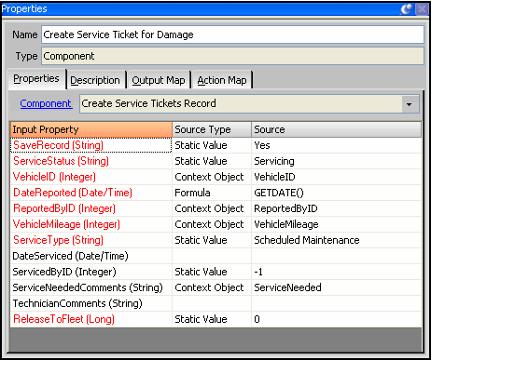This screenshot has height=372, width=528.
Task: Switch to the Action Map tab
Action: [222, 80]
